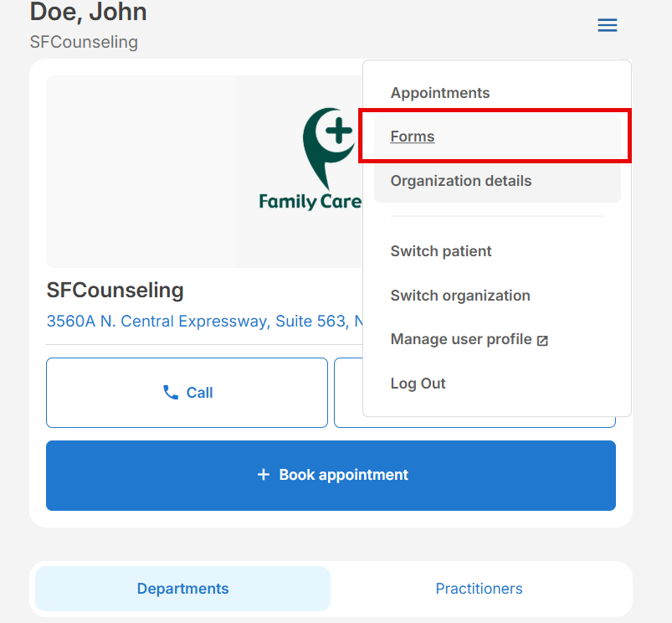672x623 pixels.
Task: Open the hamburger menu icon
Action: (608, 25)
